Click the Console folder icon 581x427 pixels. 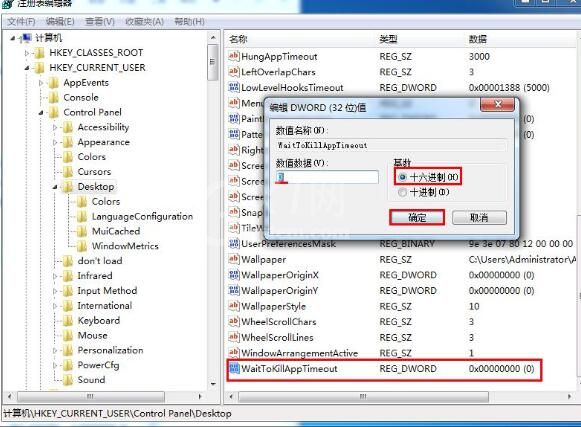click(x=54, y=97)
